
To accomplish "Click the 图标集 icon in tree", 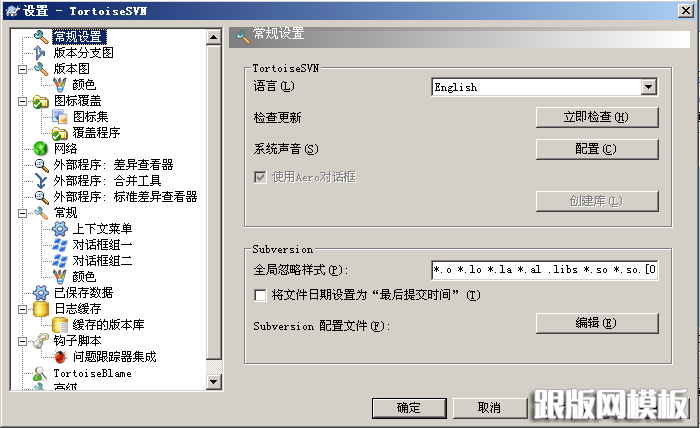I will 59,117.
